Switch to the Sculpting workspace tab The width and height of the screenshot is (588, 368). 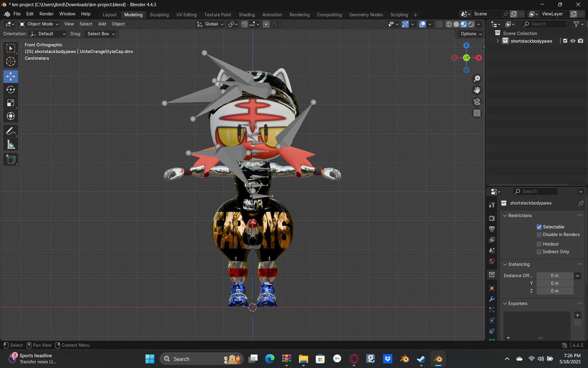pyautogui.click(x=159, y=15)
